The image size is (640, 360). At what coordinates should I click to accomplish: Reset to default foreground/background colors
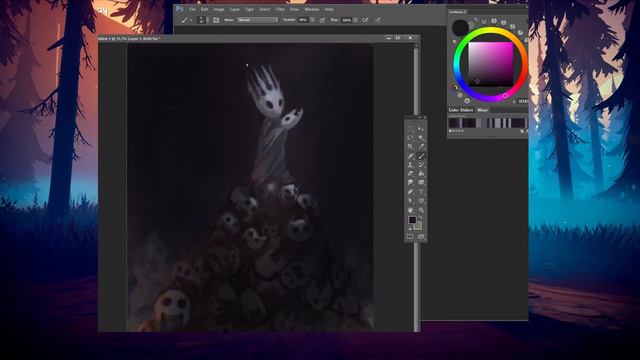pos(410,228)
